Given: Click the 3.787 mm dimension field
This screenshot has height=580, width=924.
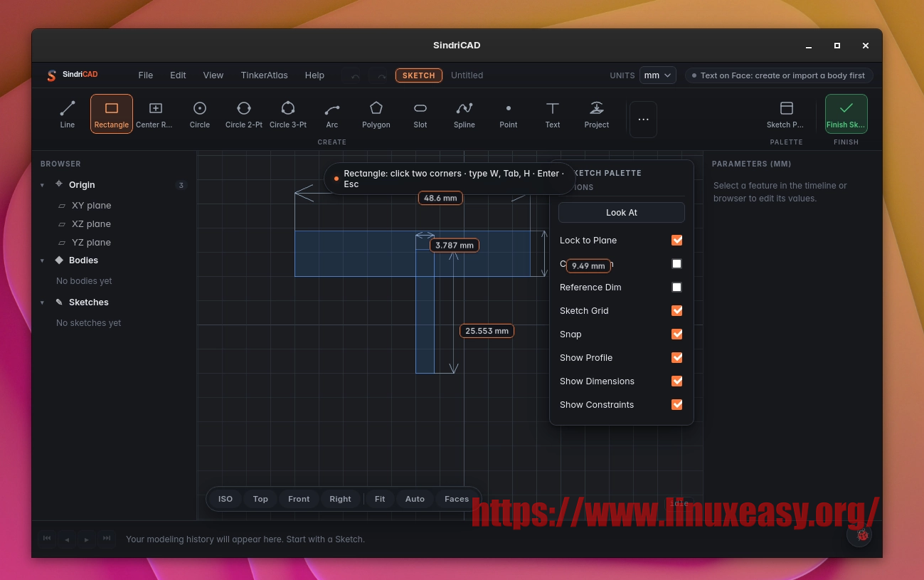Looking at the screenshot, I should (x=455, y=246).
